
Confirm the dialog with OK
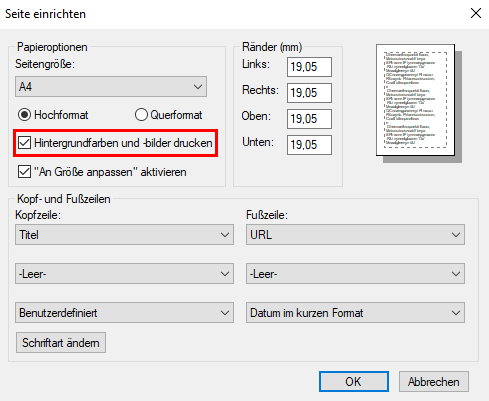354,382
